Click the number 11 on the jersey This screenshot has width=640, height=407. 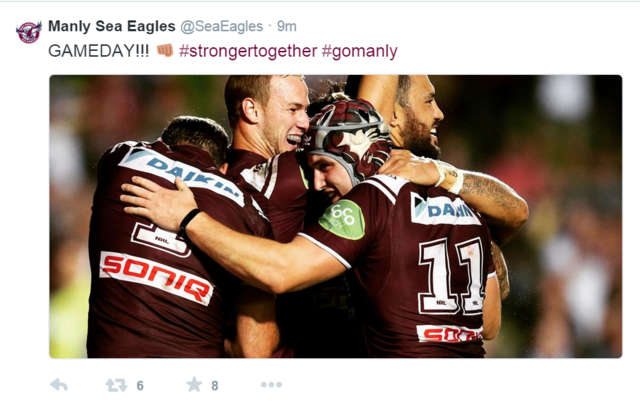[452, 277]
